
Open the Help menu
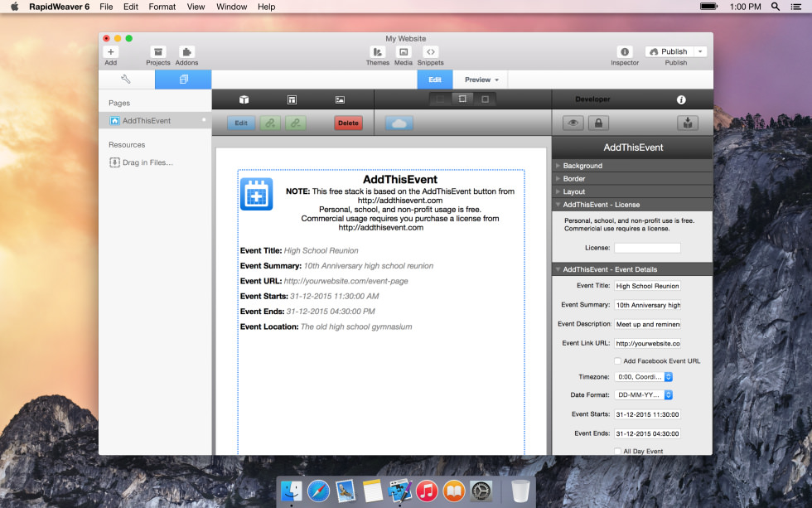[266, 7]
